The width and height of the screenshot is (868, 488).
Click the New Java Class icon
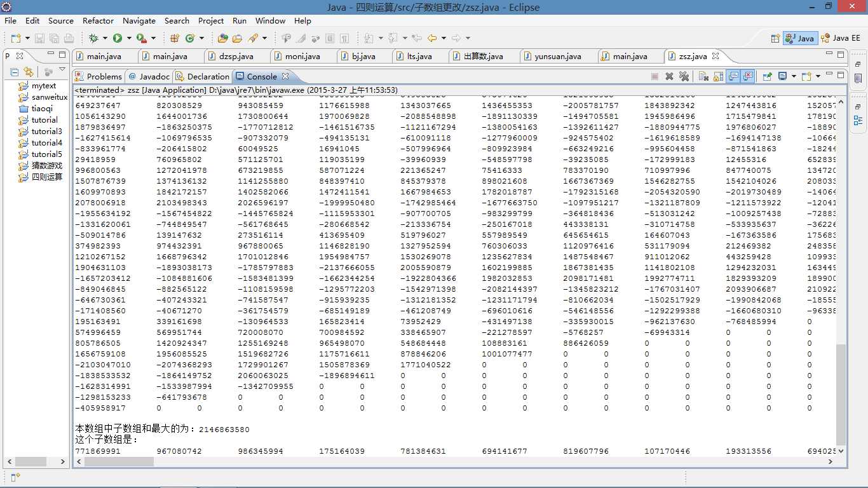[x=190, y=39]
